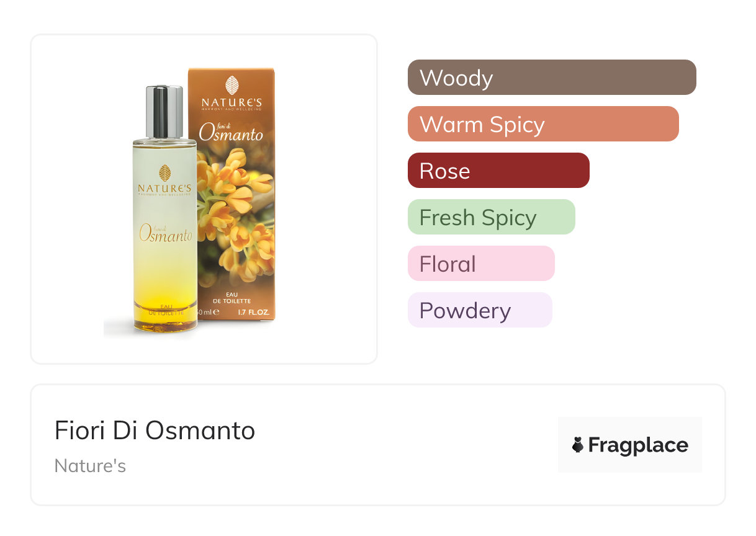Viewport: 756px width, 536px height.
Task: Open the Fiori Di Osmanto title
Action: (x=155, y=431)
